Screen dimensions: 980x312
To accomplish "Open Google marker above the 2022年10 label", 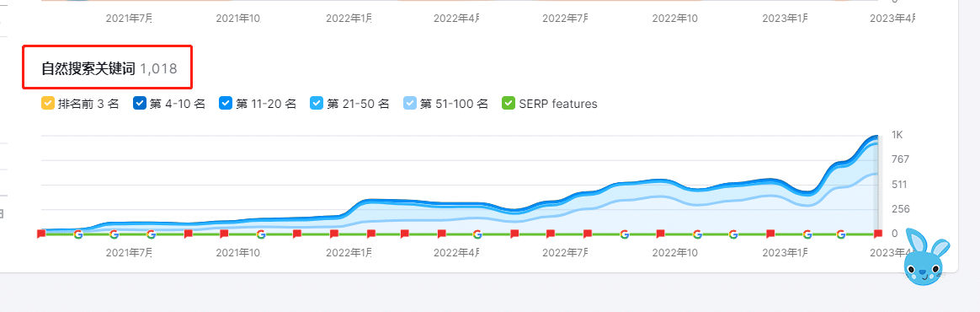I will [697, 234].
